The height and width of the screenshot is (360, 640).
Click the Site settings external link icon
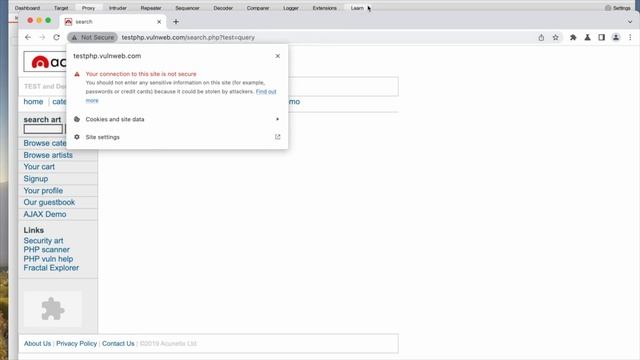tap(278, 137)
